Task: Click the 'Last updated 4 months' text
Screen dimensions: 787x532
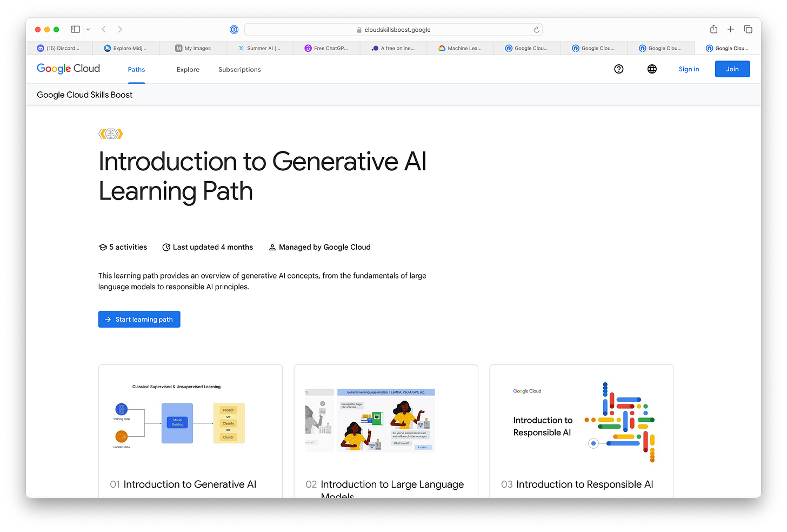Action: (213, 247)
